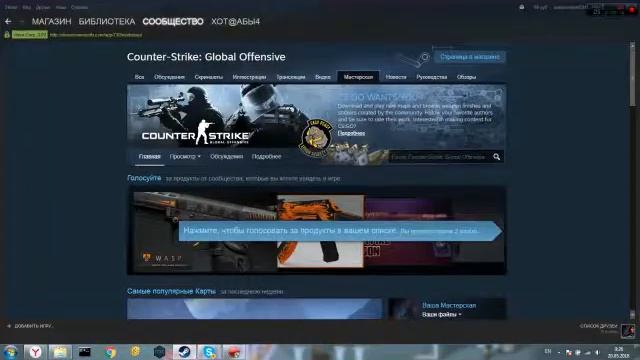Switch to the Руководства tab
Viewport: 640px width, 360px height.
pyautogui.click(x=431, y=77)
